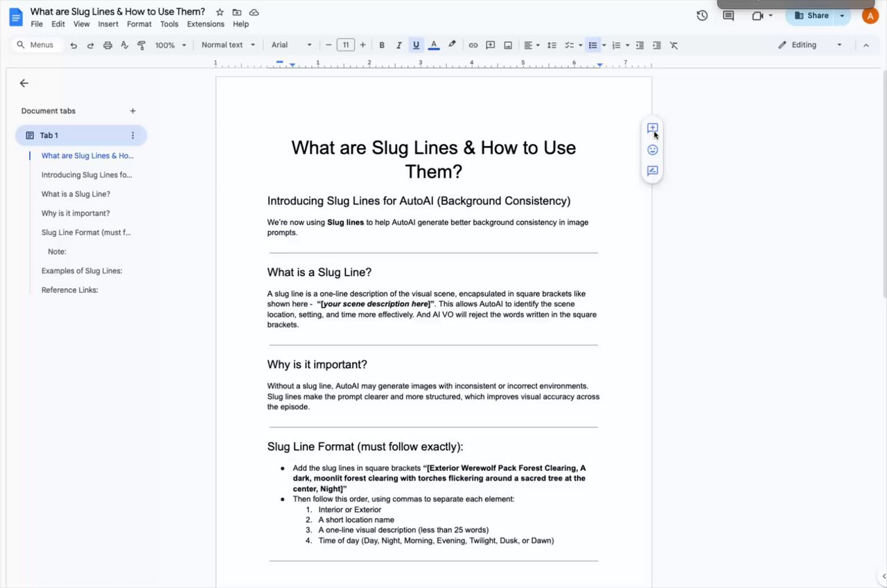Add emoji reaction from the margin

[x=652, y=150]
